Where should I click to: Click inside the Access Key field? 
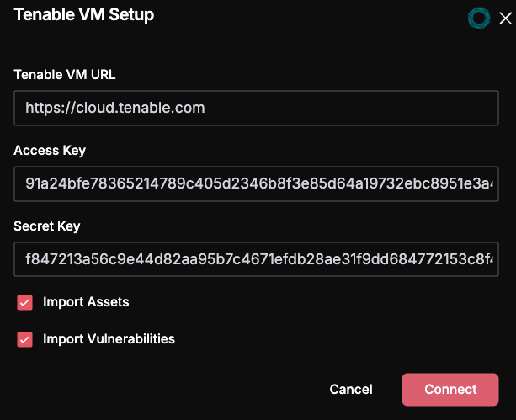tap(256, 183)
